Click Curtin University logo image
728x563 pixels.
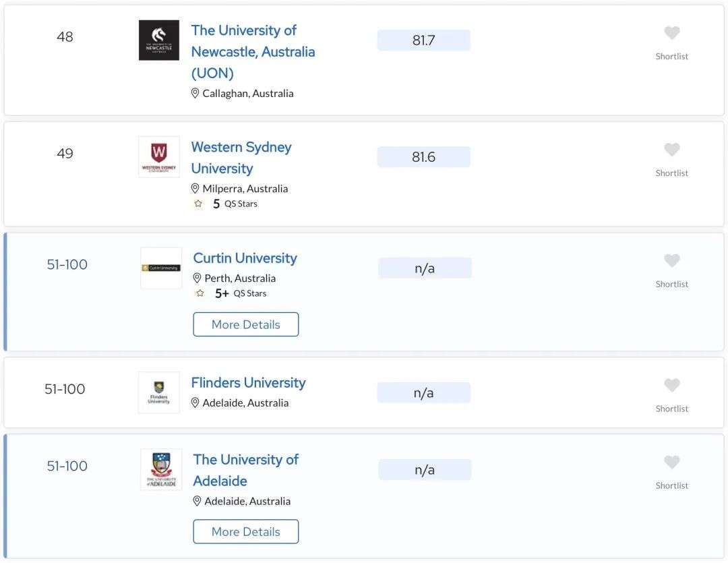[x=161, y=268]
